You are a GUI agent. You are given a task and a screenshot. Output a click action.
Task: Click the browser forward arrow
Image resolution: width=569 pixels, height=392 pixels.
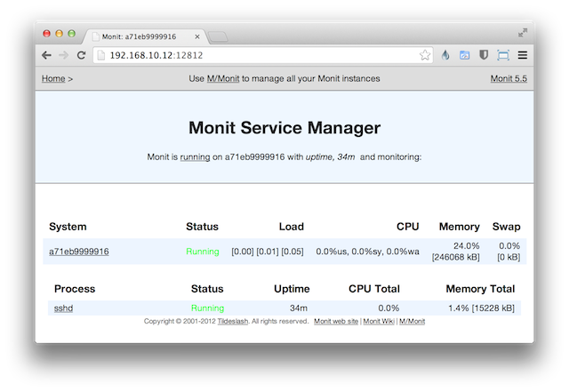point(63,55)
